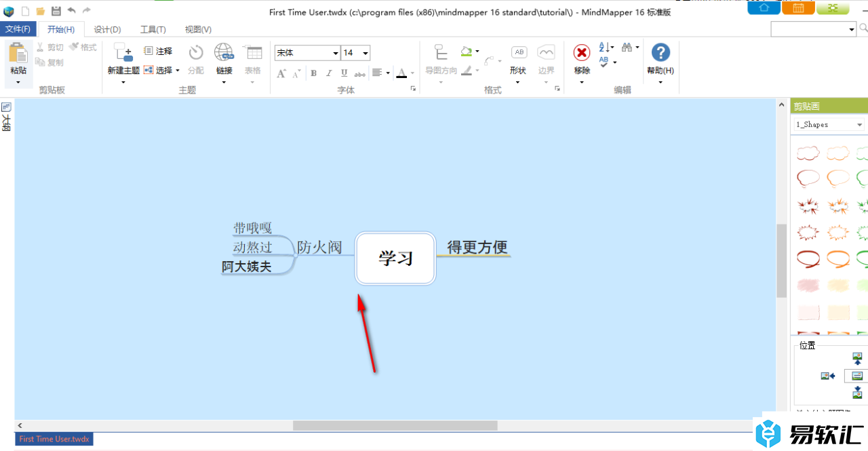This screenshot has width=868, height=451.
Task: Click the fill color bucket icon
Action: [467, 51]
